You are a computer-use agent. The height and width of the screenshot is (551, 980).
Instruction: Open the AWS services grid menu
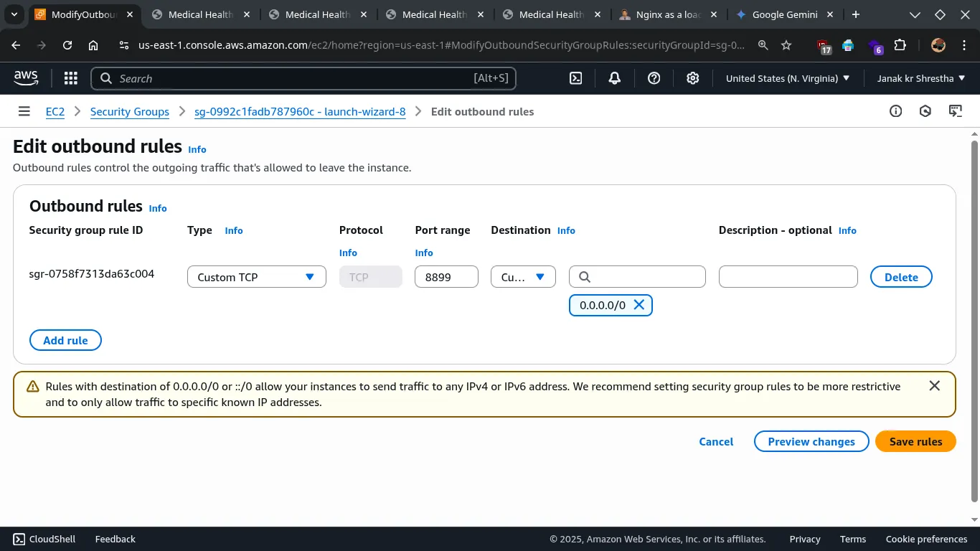(x=70, y=78)
